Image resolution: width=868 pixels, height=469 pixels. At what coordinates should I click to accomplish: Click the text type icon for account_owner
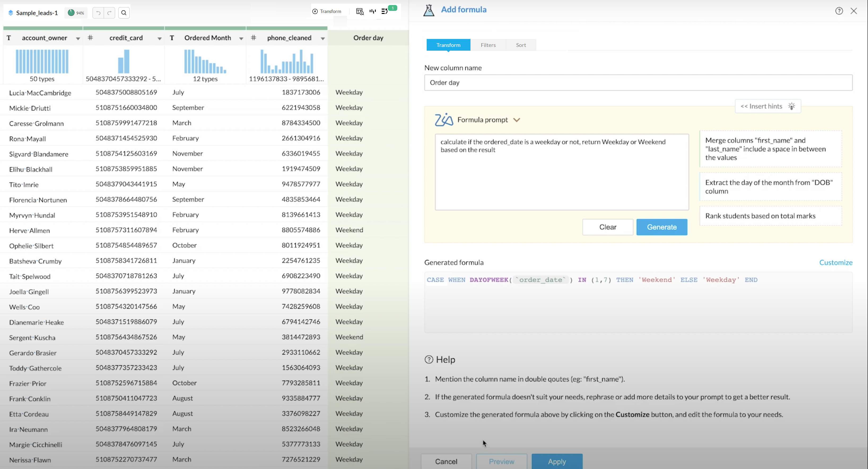click(x=9, y=38)
